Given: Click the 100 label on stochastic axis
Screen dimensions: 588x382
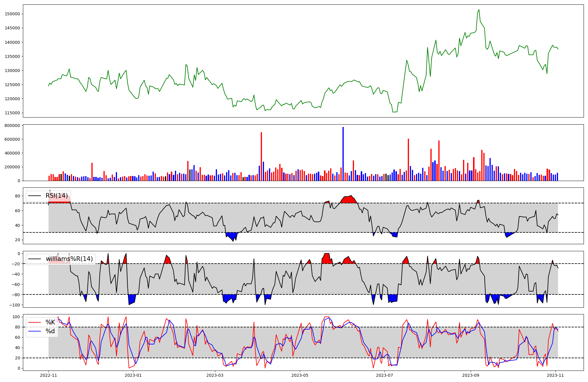Looking at the screenshot, I should (x=16, y=317).
